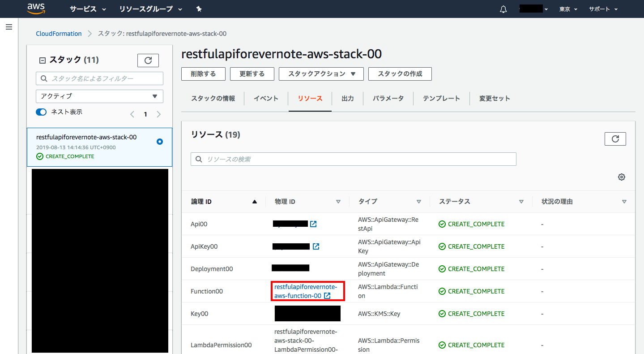Click the LambdaPermission00 logical ID cell
This screenshot has width=644, height=354.
(221, 345)
